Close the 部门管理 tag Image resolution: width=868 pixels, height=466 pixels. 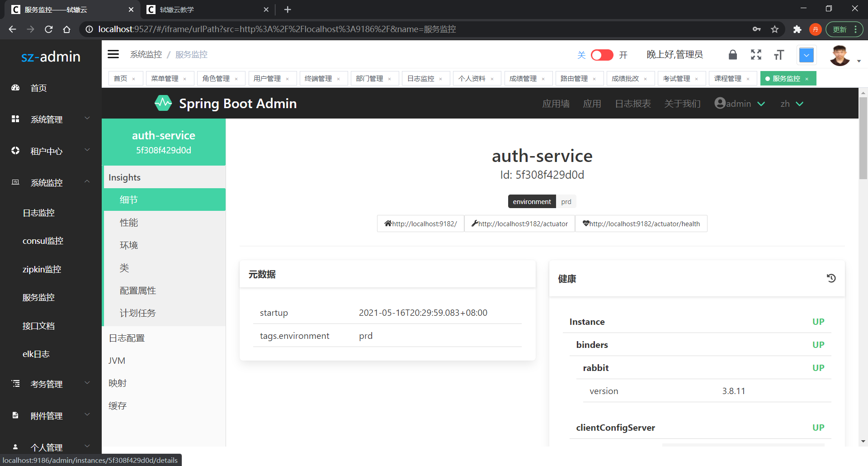[389, 79]
